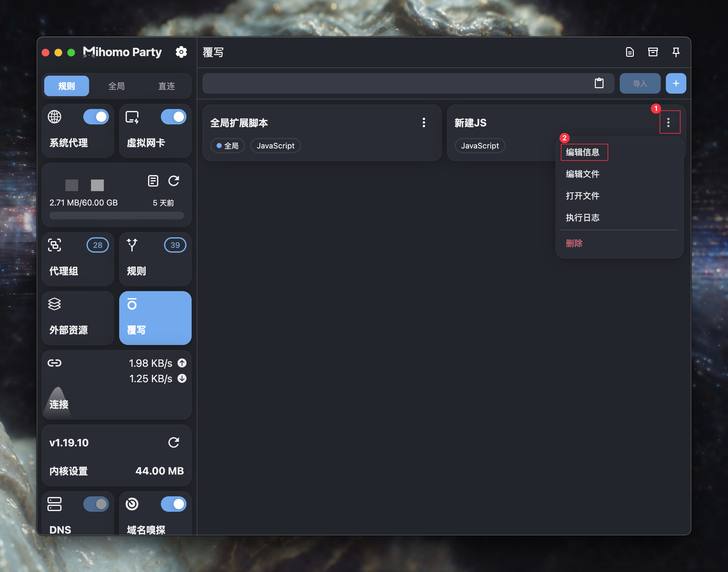Choose 删除 from the context menu
Image resolution: width=728 pixels, height=572 pixels.
click(x=574, y=243)
